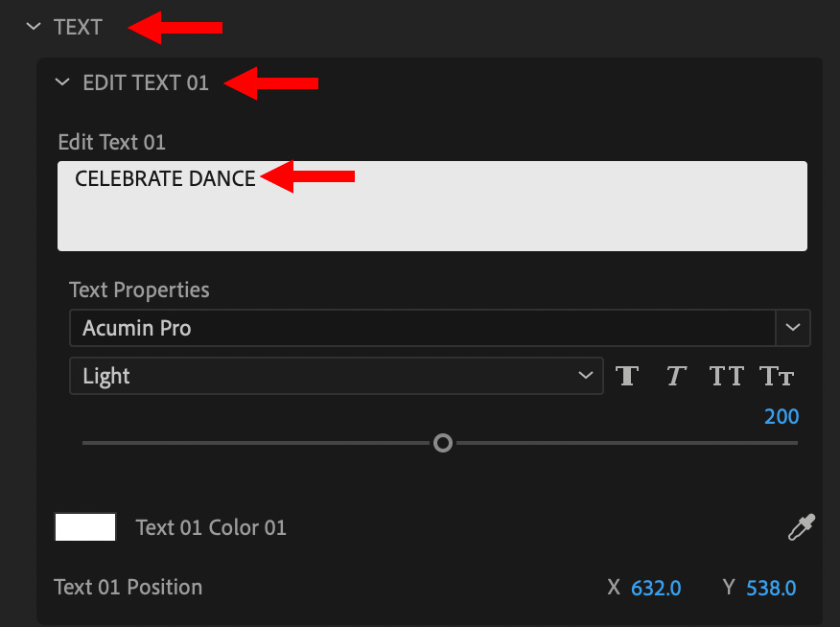The width and height of the screenshot is (840, 627).
Task: Click the TEXT section header label
Action: 78,27
